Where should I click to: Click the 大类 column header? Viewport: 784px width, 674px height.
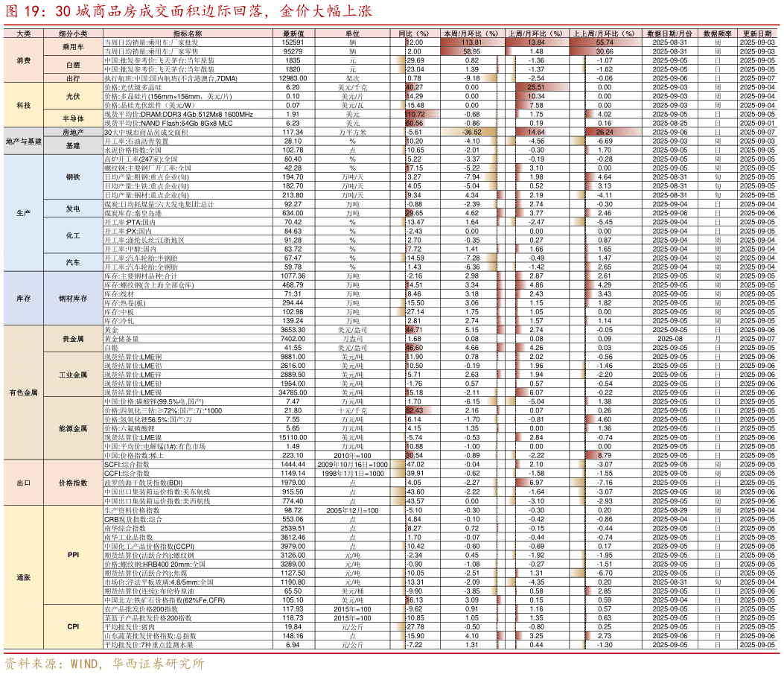pyautogui.click(x=23, y=34)
